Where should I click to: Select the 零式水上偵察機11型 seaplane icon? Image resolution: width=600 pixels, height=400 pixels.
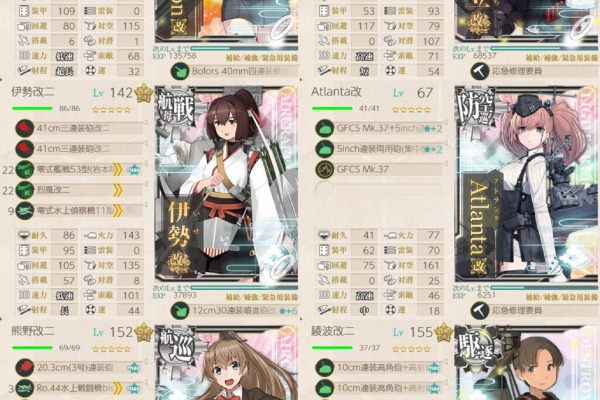(x=24, y=211)
